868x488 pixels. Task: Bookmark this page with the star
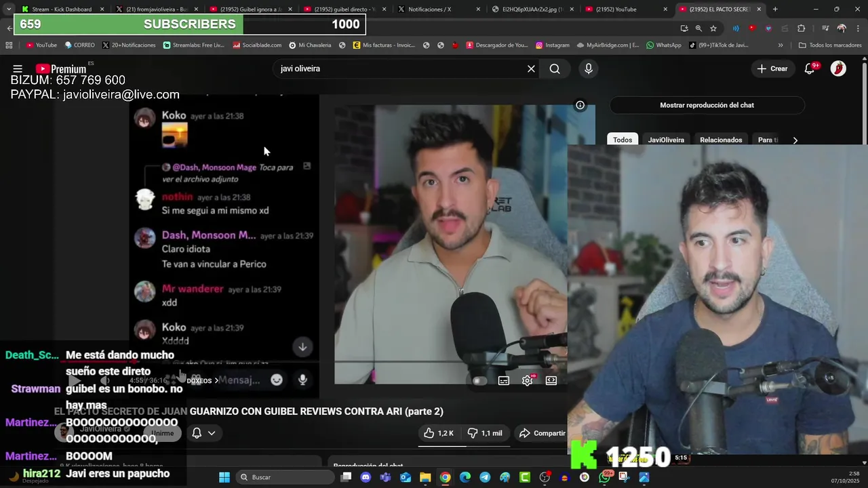[713, 28]
